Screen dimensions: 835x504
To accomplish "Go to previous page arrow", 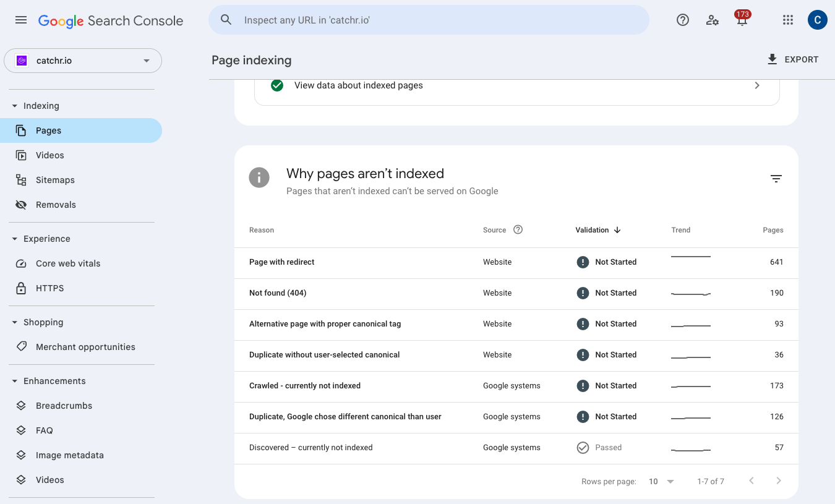I will [751, 481].
